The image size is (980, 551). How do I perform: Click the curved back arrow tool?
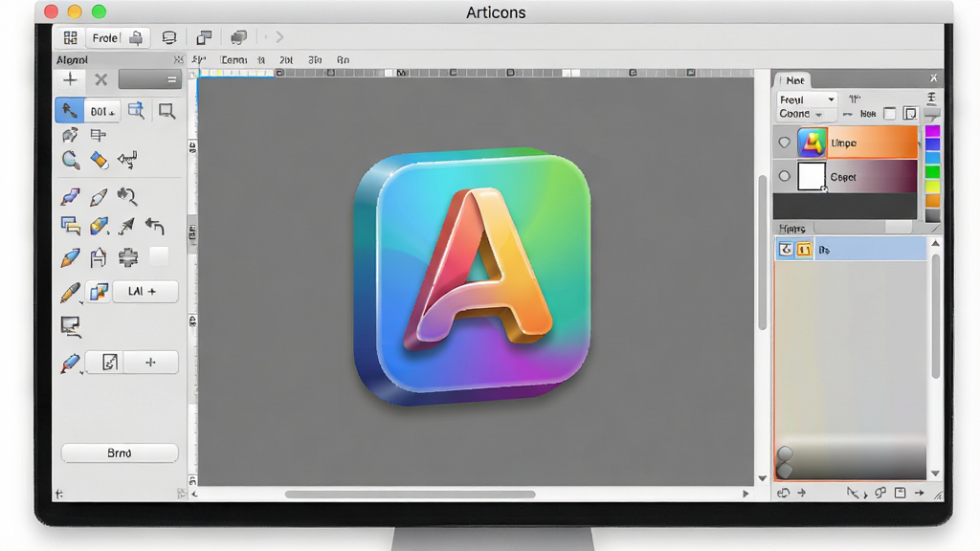pyautogui.click(x=155, y=226)
